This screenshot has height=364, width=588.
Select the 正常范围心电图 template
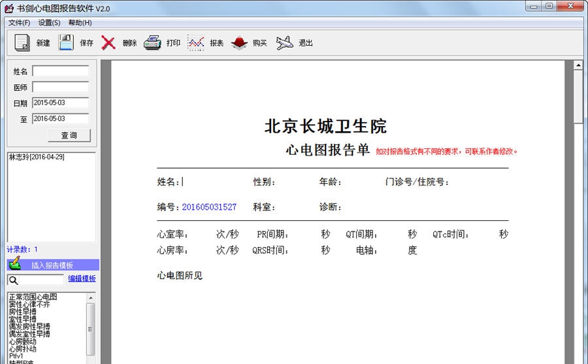(33, 297)
